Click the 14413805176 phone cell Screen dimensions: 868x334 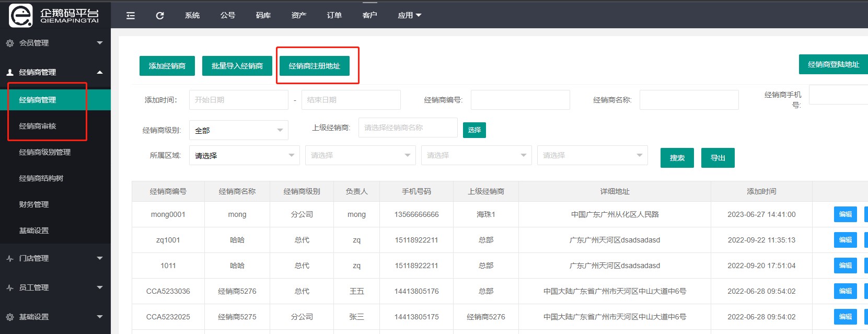tap(416, 291)
